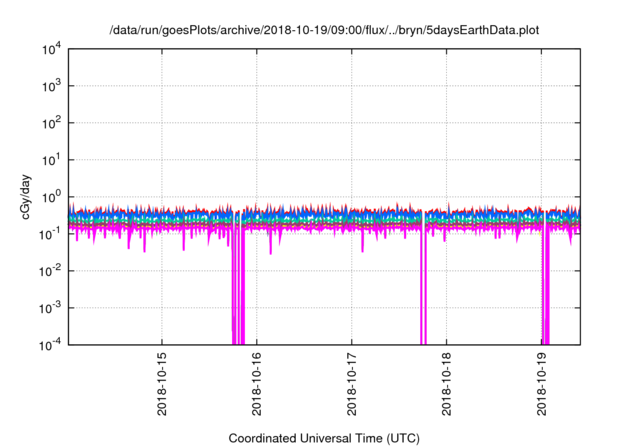The height and width of the screenshot is (448, 640).
Task: Click the 2018-10-19 date label
Action: pyautogui.click(x=542, y=384)
